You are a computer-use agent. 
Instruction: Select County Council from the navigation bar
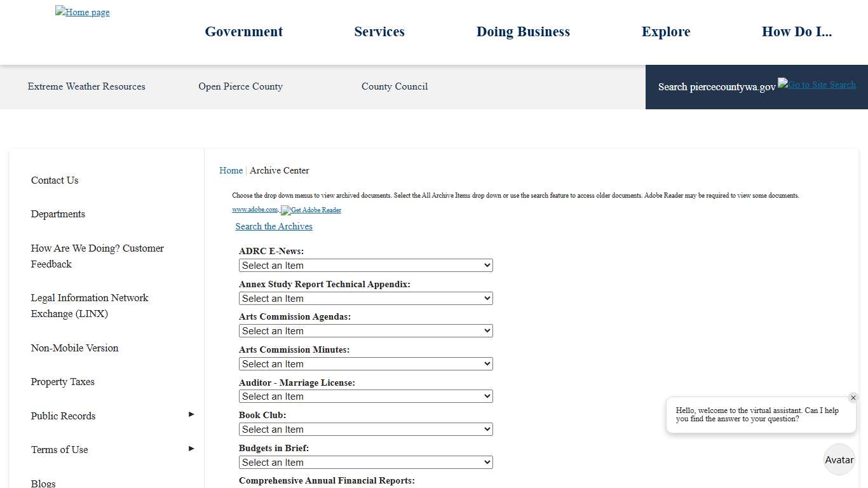pos(394,86)
